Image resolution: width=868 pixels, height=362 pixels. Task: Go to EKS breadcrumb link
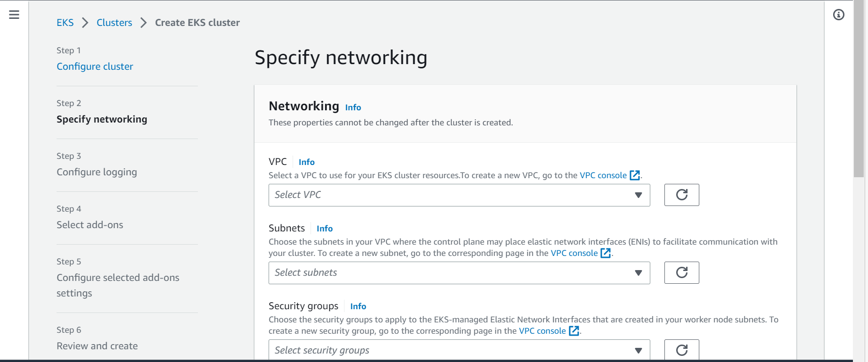[x=65, y=23]
